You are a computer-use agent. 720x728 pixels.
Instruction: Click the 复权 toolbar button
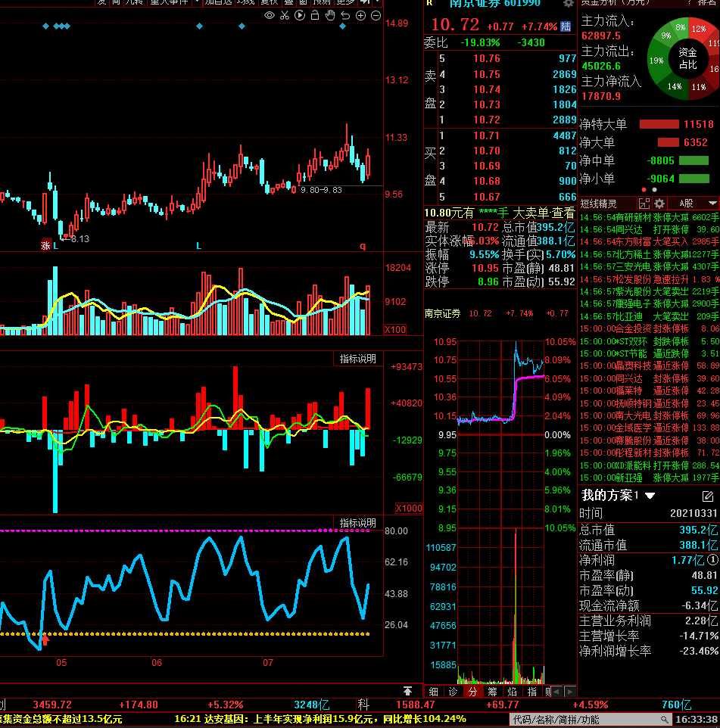tap(269, 2)
